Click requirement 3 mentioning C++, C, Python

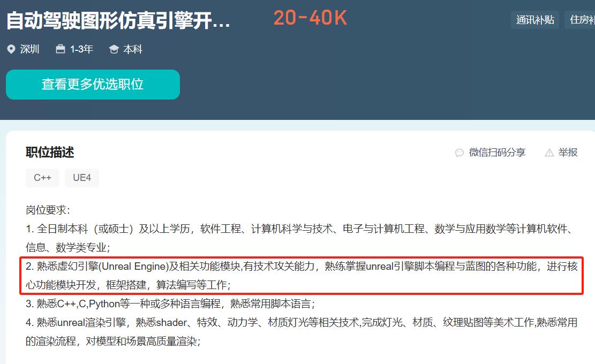pyautogui.click(x=170, y=304)
